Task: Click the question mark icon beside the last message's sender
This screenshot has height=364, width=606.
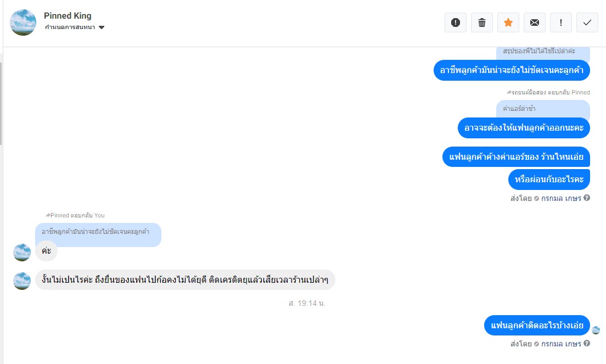Action: [x=587, y=344]
